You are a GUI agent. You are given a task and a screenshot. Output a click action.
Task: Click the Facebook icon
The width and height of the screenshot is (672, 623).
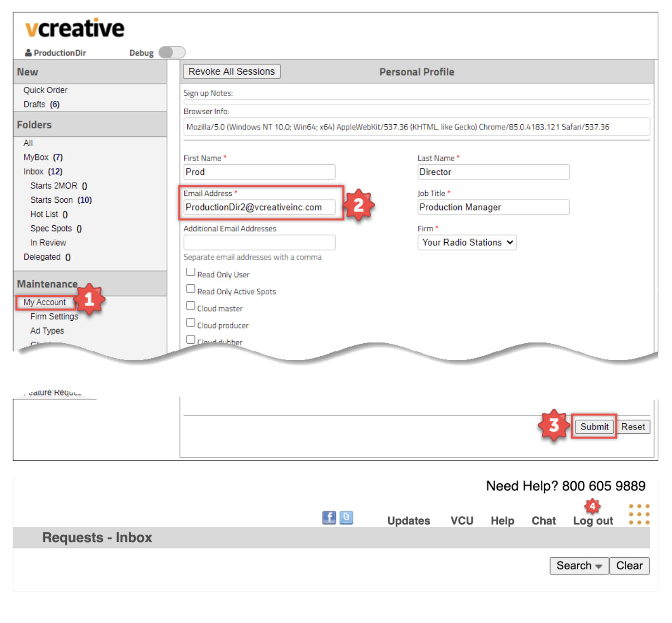point(329,518)
